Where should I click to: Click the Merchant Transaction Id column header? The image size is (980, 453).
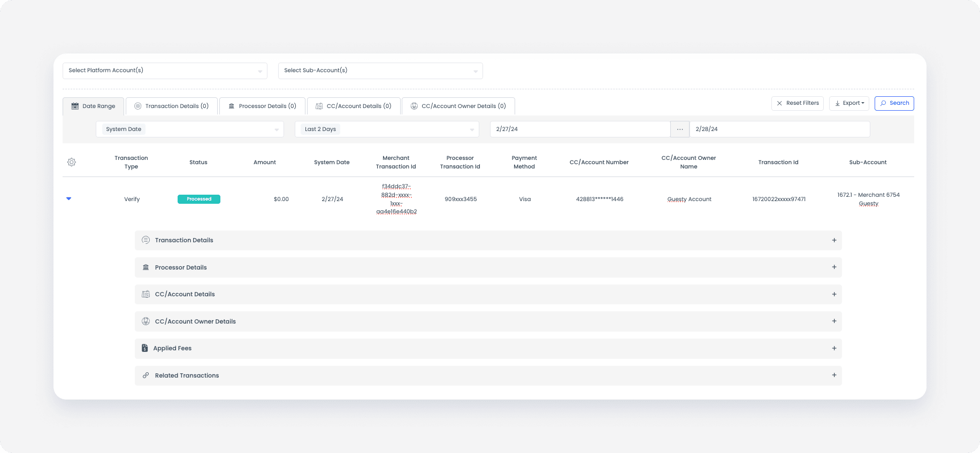tap(396, 162)
